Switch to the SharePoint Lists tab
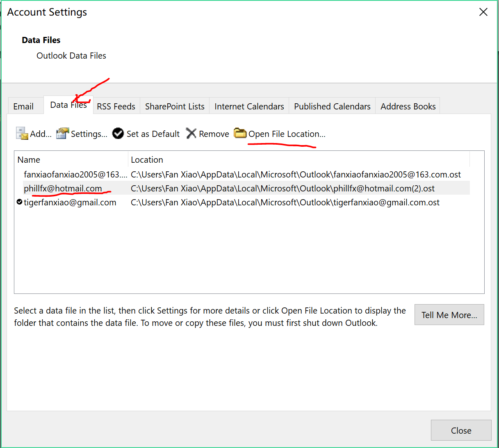The width and height of the screenshot is (499, 448). pos(174,106)
